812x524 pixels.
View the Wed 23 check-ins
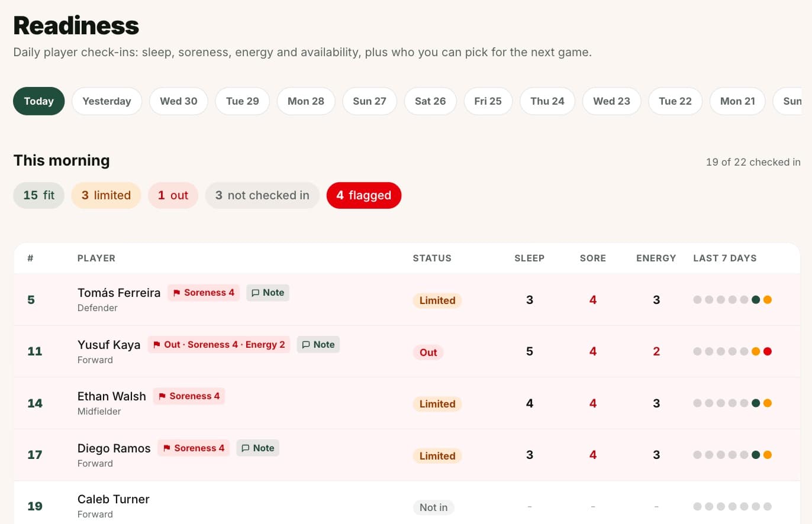point(612,101)
